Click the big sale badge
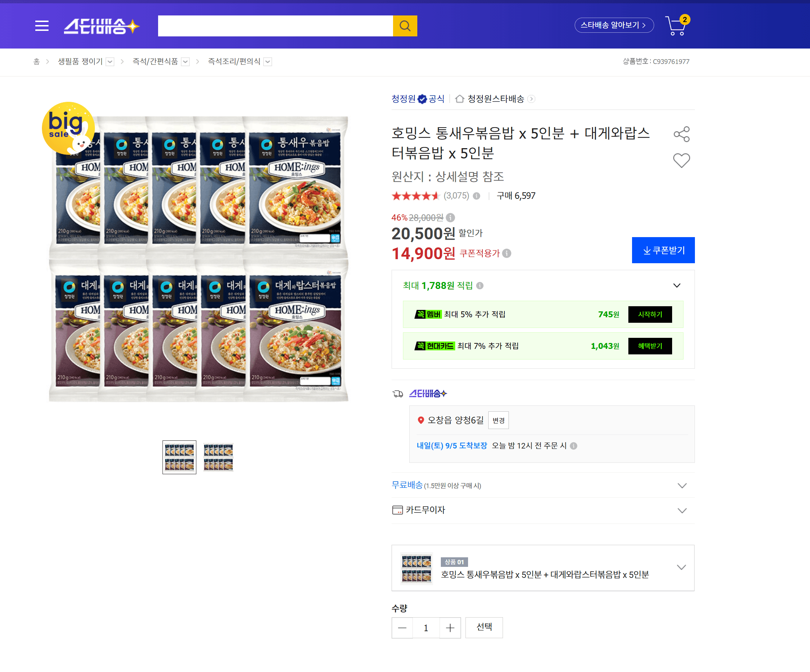This screenshot has width=810, height=672. pyautogui.click(x=68, y=128)
